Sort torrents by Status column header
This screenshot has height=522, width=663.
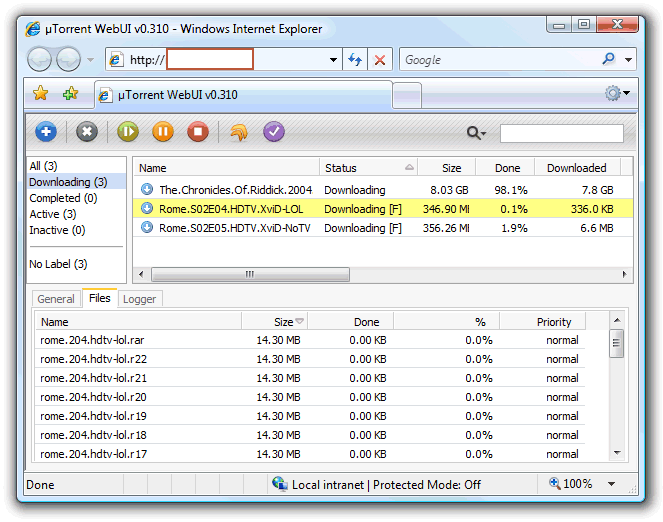[368, 168]
